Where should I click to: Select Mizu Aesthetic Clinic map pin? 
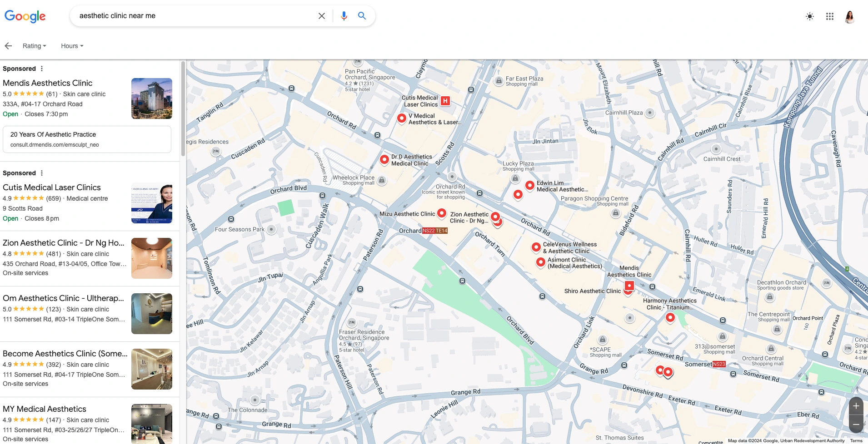[x=442, y=213]
